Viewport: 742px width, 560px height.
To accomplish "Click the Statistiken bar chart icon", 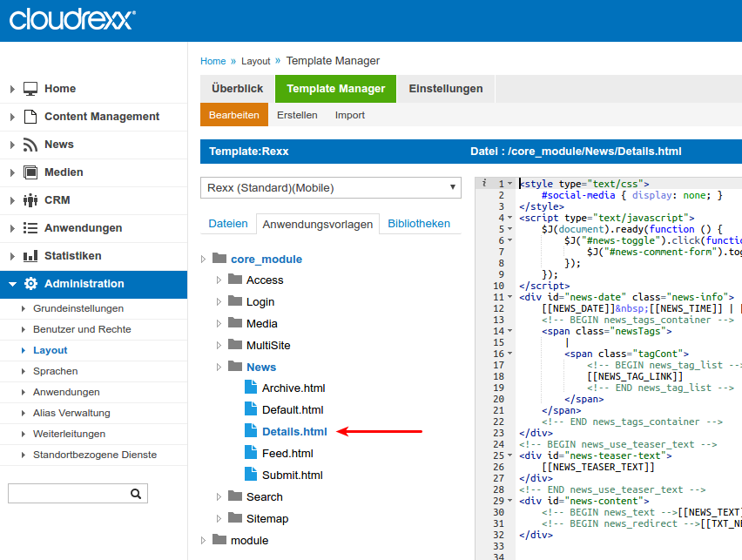I will [x=30, y=256].
